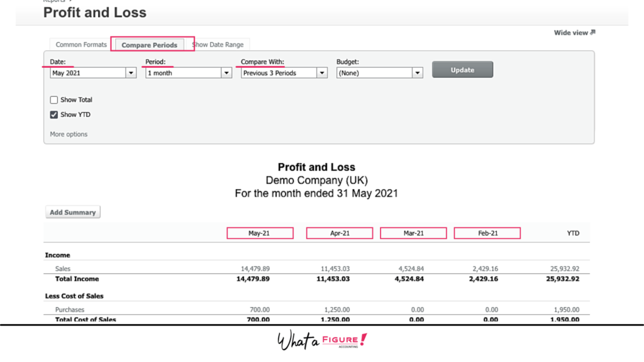Open the Compare With dropdown
This screenshot has width=644, height=362.
[284, 73]
